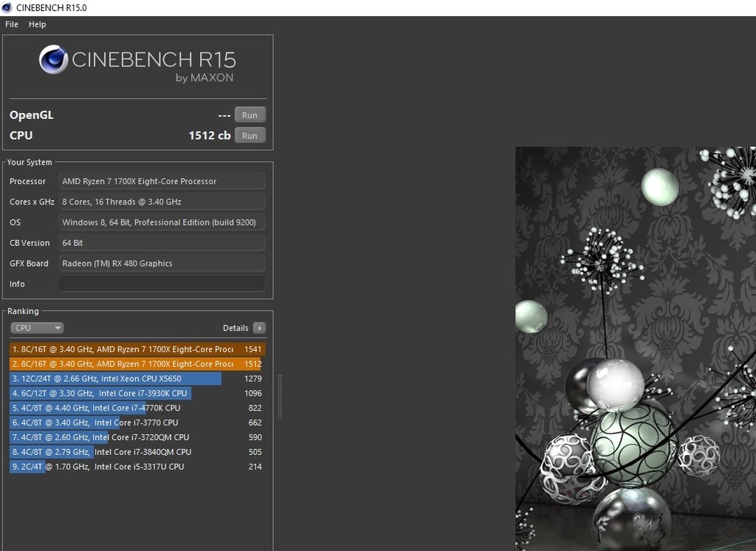
Task: Click the rendered scene preview image
Action: [635, 347]
